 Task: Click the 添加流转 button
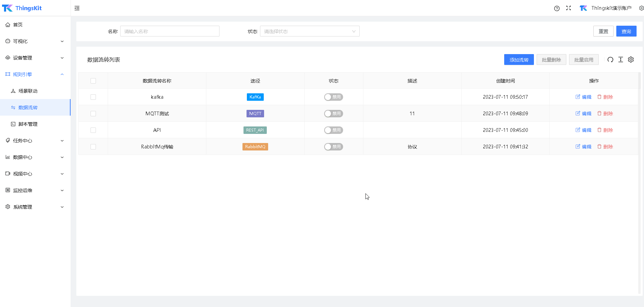(x=519, y=60)
